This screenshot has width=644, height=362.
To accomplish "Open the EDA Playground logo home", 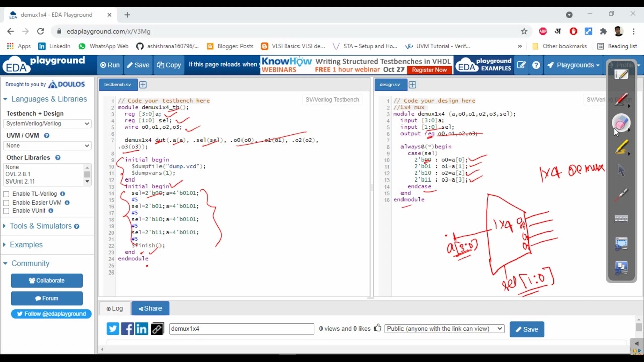I will pos(44,65).
